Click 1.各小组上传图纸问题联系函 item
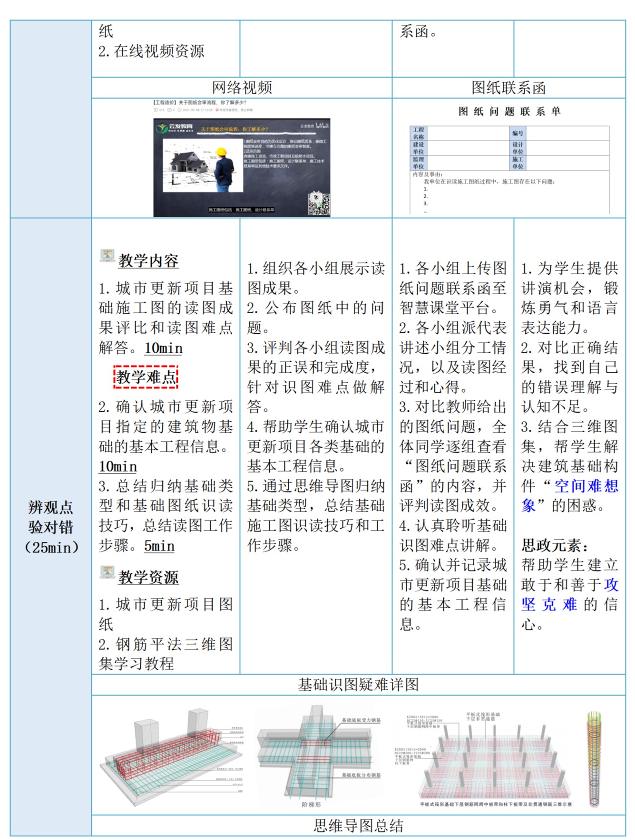This screenshot has height=840, width=635. pos(453,288)
